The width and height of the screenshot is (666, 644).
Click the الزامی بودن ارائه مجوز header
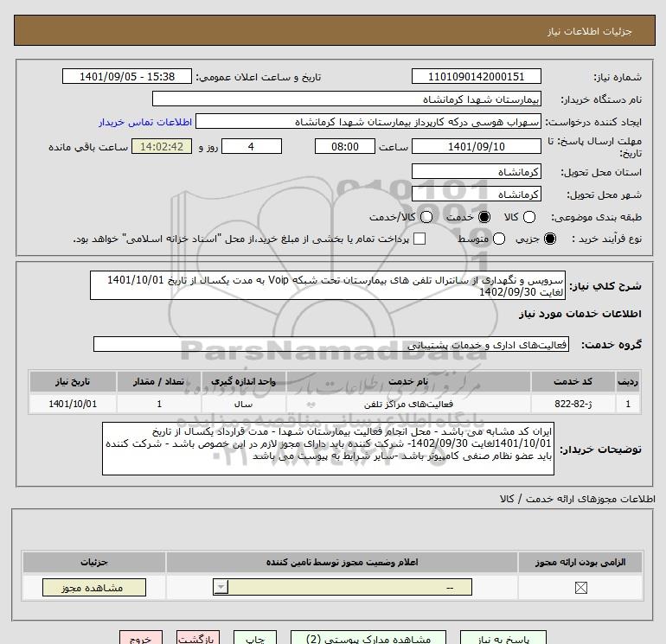[580, 562]
